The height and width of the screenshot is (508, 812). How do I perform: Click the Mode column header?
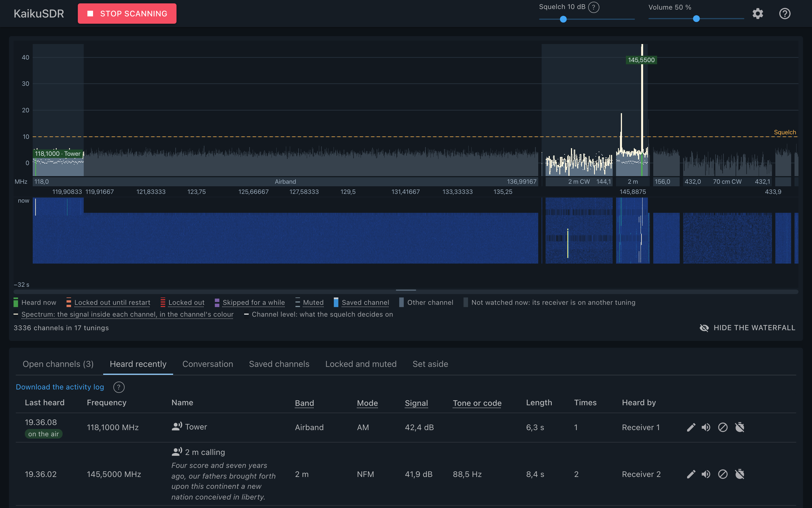pyautogui.click(x=367, y=403)
